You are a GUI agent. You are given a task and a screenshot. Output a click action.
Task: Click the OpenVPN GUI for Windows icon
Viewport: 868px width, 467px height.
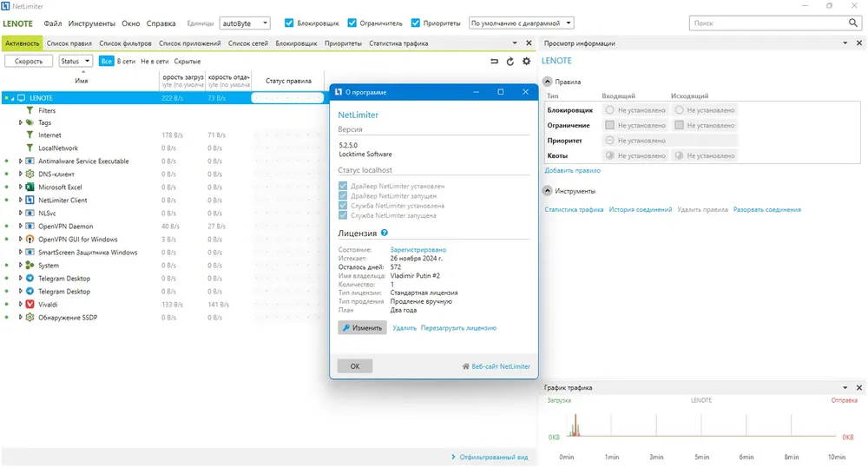[30, 239]
